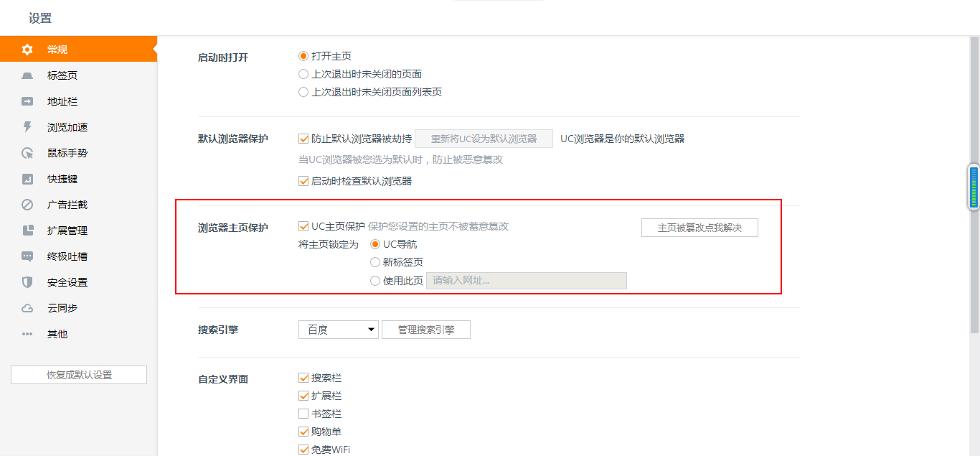The image size is (980, 456).
Task: Select 打开主页 startup option
Action: (303, 56)
